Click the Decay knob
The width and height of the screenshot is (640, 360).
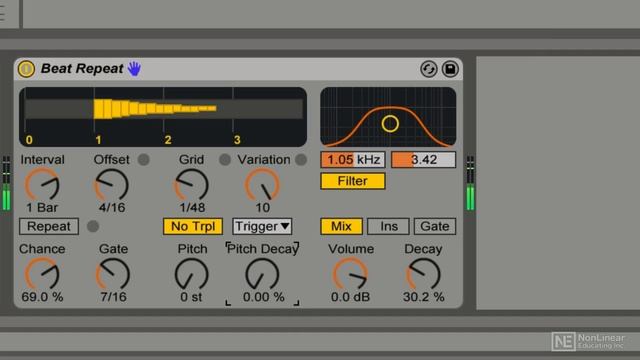(423, 274)
